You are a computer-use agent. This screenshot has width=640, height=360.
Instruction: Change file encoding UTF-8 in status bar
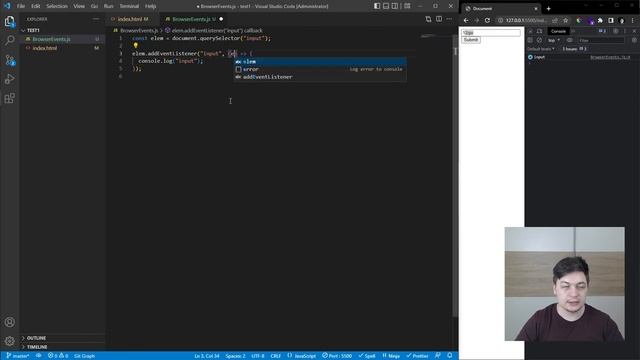258,356
